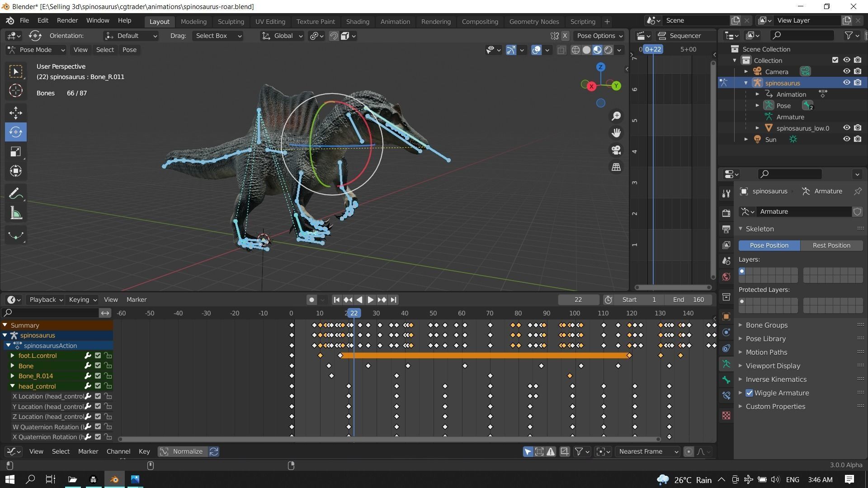The image size is (868, 488).
Task: Enable material preview shading mode
Action: point(598,50)
